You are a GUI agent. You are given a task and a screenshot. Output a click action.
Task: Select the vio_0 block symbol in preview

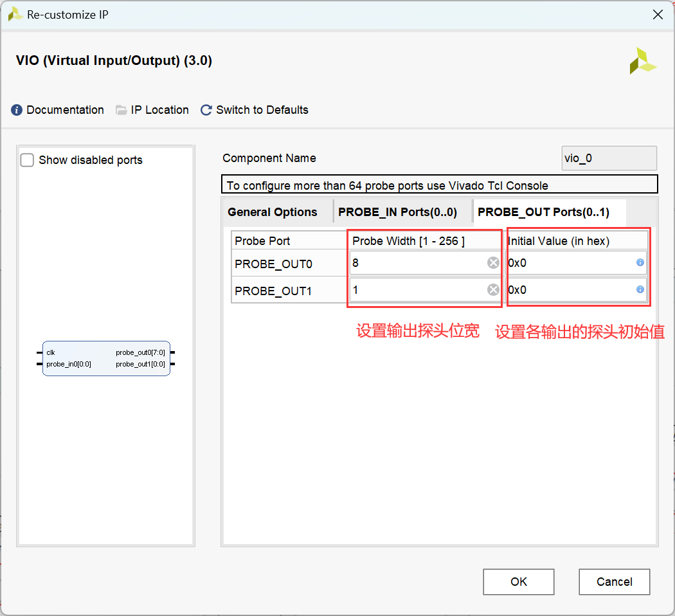(x=106, y=358)
